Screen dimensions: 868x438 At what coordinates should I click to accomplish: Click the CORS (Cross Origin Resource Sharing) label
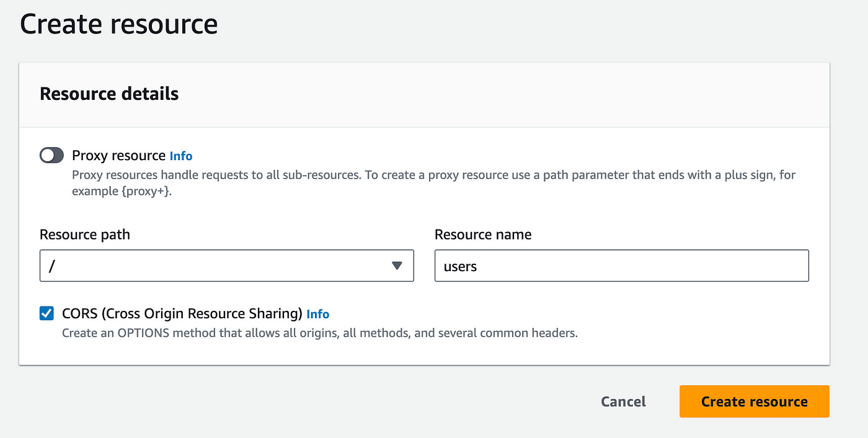click(x=182, y=313)
